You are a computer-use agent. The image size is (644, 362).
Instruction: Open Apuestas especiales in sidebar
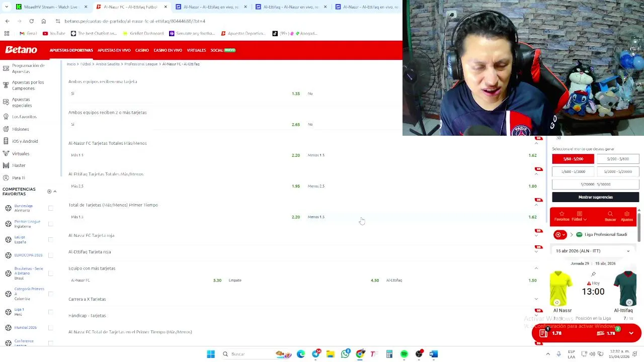pyautogui.click(x=22, y=103)
